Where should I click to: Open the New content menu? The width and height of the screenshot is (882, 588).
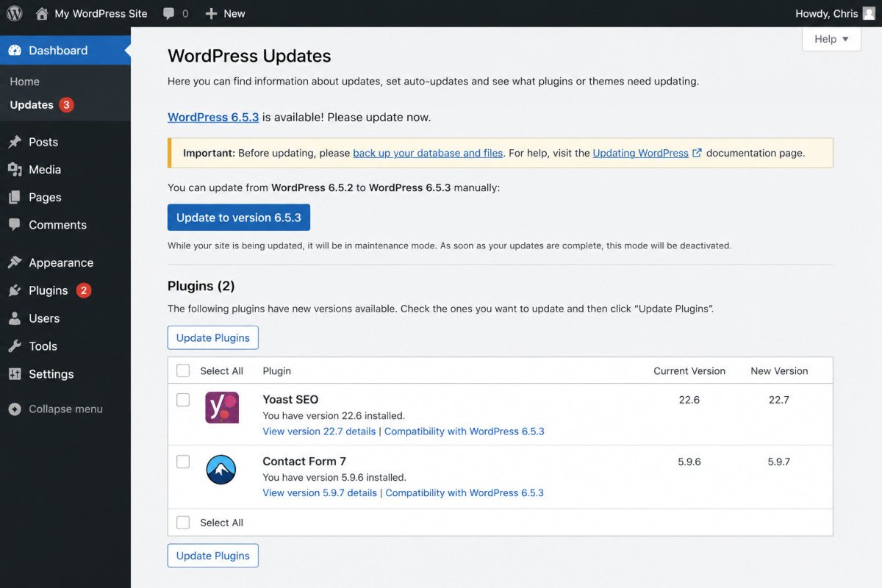[x=225, y=13]
